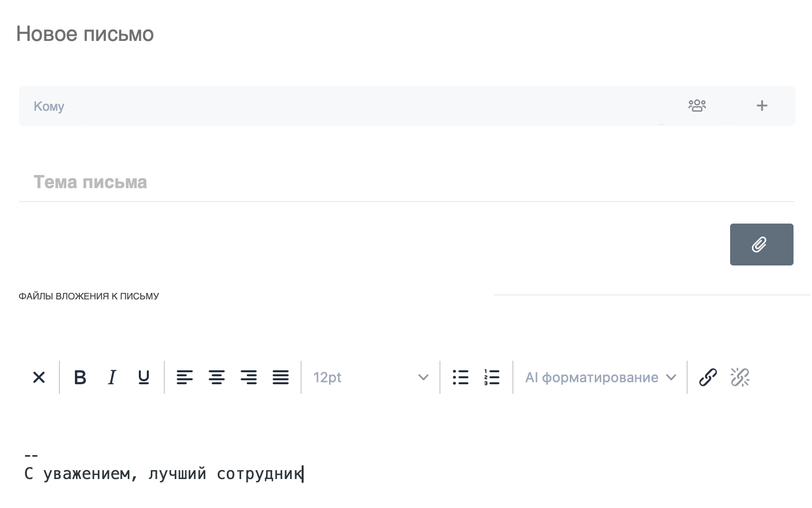
Task: Click the Тема письма subject field
Action: click(400, 182)
